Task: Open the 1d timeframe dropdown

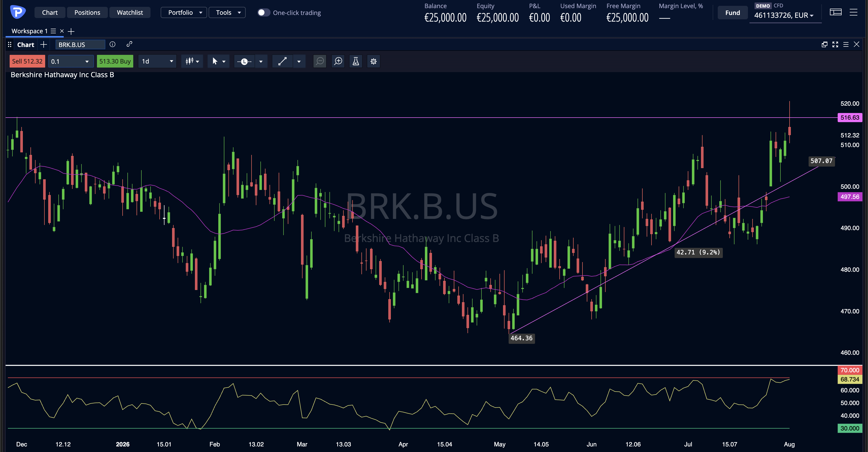Action: point(157,61)
